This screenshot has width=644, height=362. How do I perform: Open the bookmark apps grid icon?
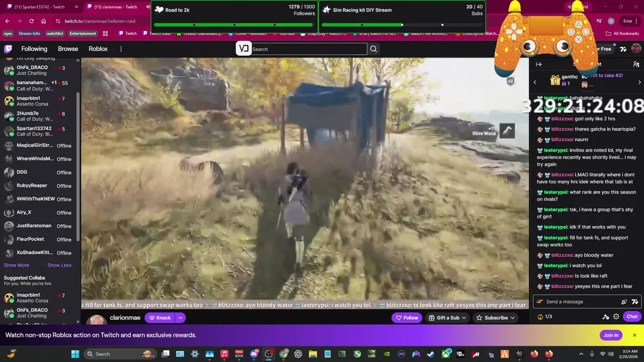[105, 34]
